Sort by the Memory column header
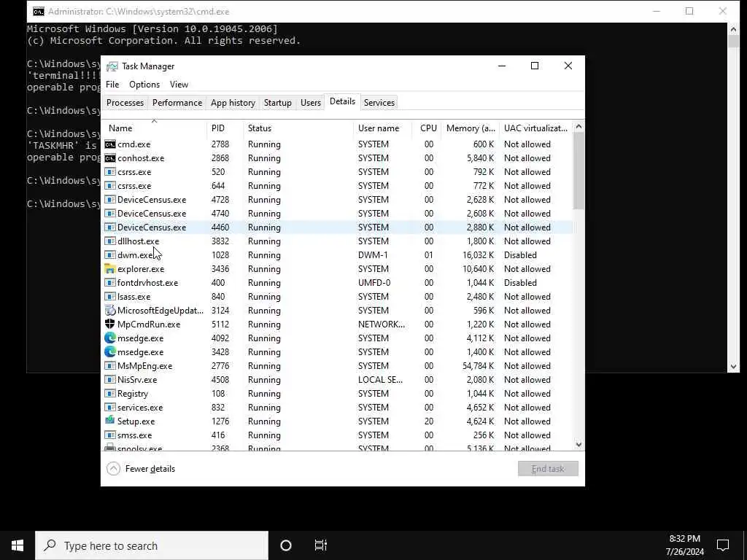 [471, 128]
